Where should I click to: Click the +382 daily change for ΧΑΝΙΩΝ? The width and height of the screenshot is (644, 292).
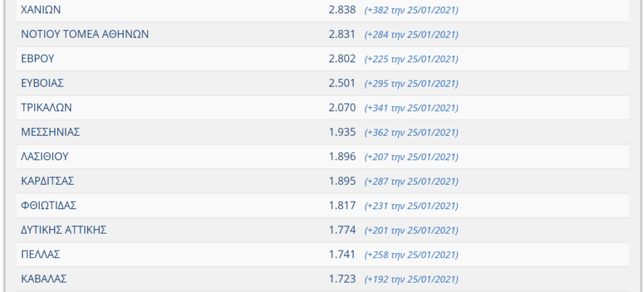(x=411, y=10)
